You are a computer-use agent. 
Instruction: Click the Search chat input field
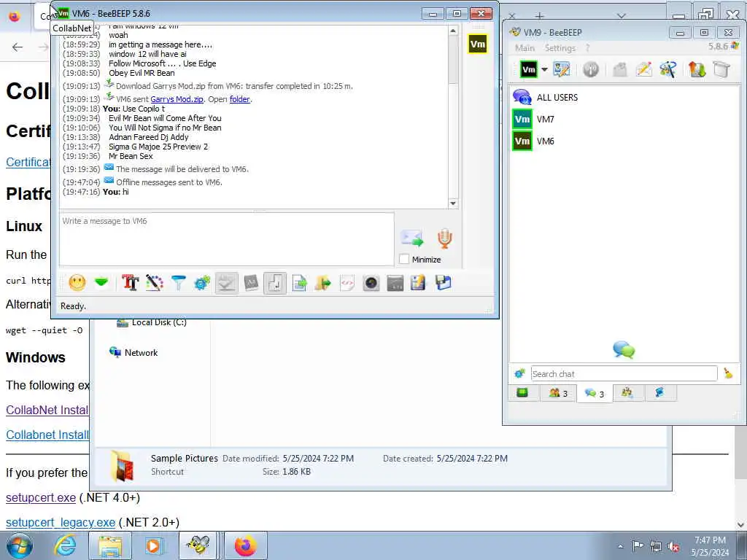coord(624,374)
